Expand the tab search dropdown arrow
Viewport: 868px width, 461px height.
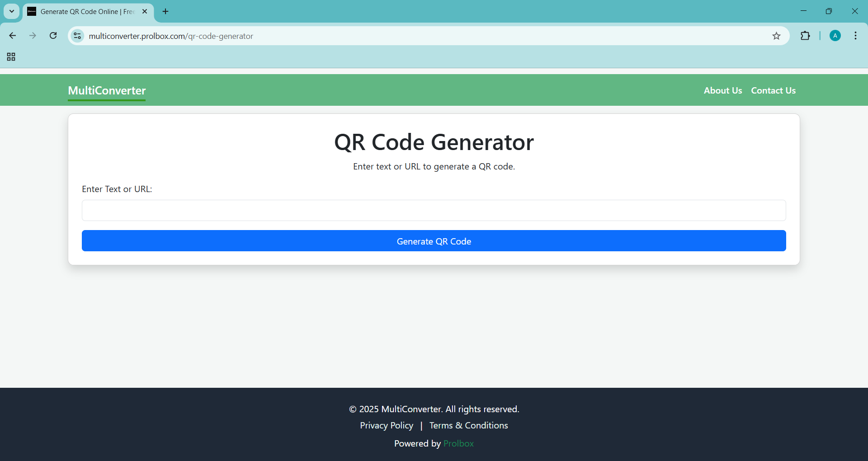(12, 11)
